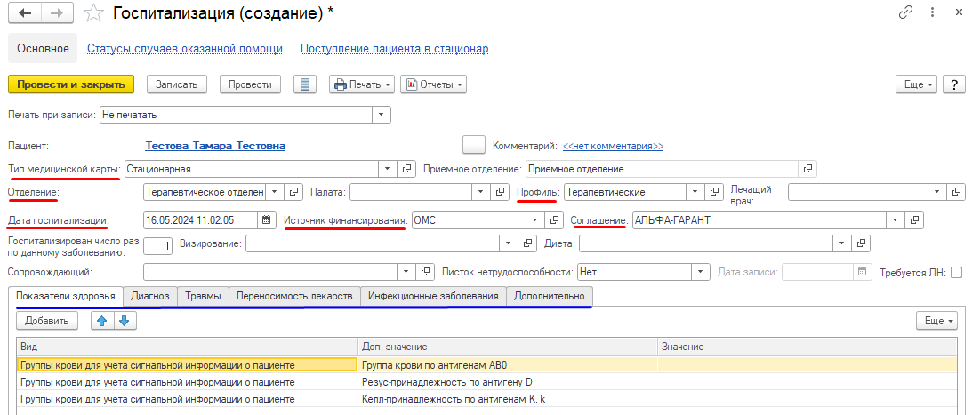Move row down with blue down arrow

(x=125, y=321)
